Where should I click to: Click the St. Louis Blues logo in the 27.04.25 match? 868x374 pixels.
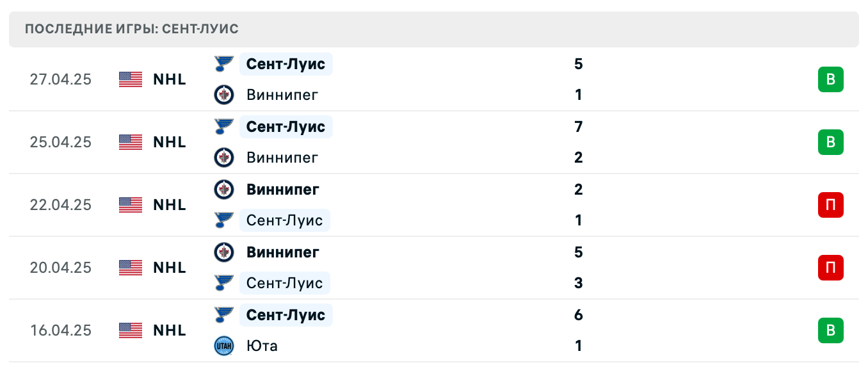(x=223, y=64)
